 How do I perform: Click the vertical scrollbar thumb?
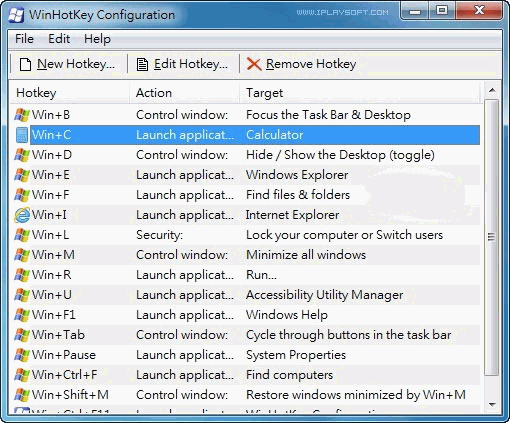click(x=492, y=237)
